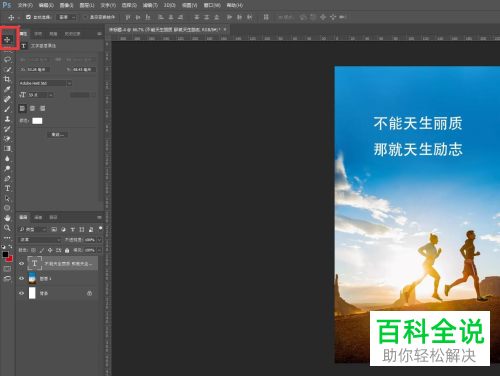Select the Blur tool

pyautogui.click(x=7, y=159)
